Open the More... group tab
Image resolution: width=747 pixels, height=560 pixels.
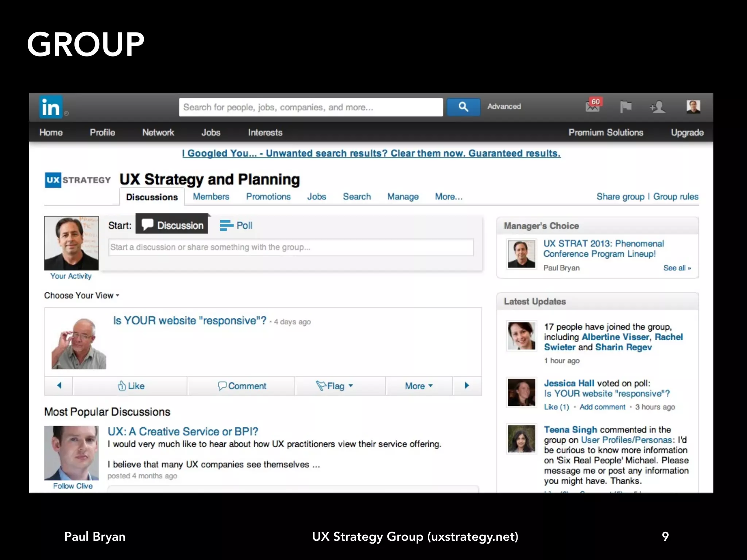tap(449, 197)
